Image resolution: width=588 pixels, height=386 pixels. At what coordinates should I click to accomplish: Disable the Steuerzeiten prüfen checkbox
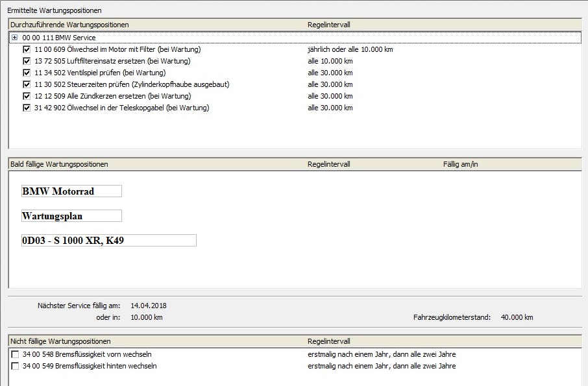pos(27,84)
